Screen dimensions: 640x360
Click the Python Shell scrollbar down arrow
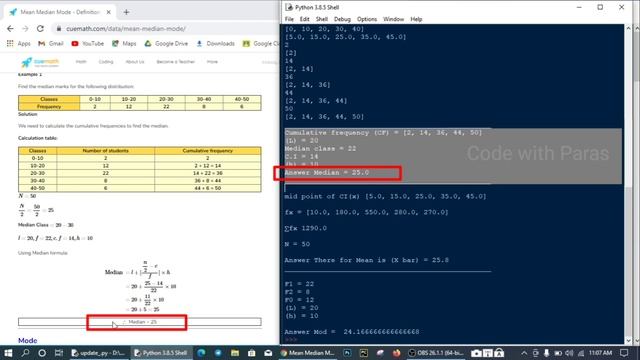click(628, 340)
